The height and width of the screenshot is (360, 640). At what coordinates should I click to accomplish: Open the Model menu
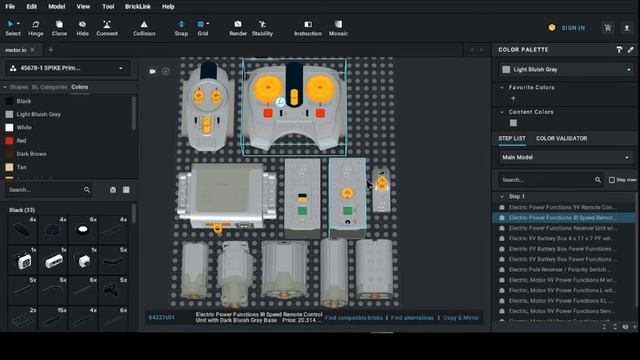pyautogui.click(x=57, y=7)
